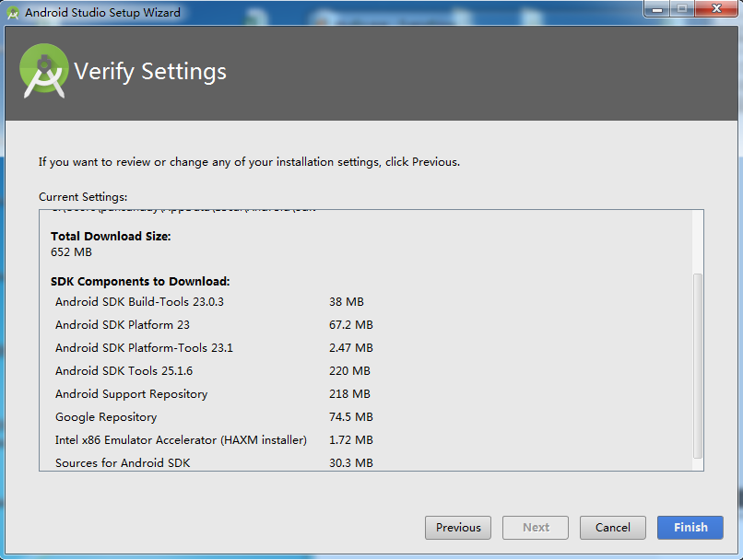Click the "SDK Components to Download:" heading

(x=140, y=282)
